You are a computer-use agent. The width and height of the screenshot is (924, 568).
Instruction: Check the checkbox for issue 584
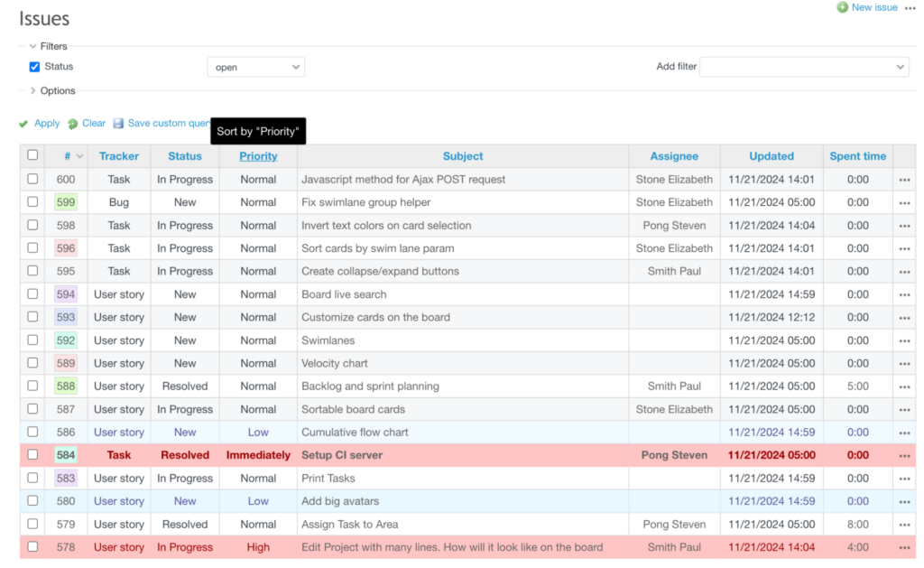[x=32, y=454]
